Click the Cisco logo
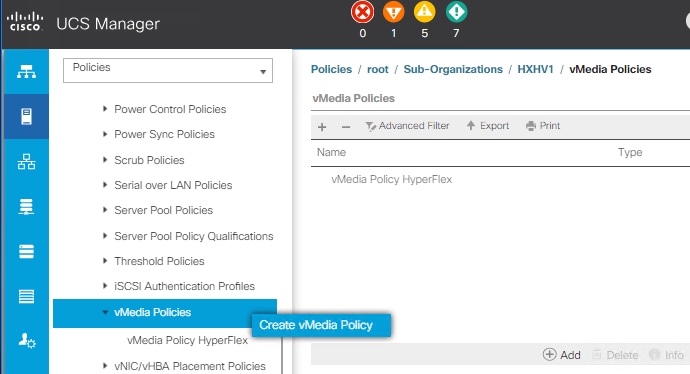This screenshot has height=374, width=690. coord(25,22)
